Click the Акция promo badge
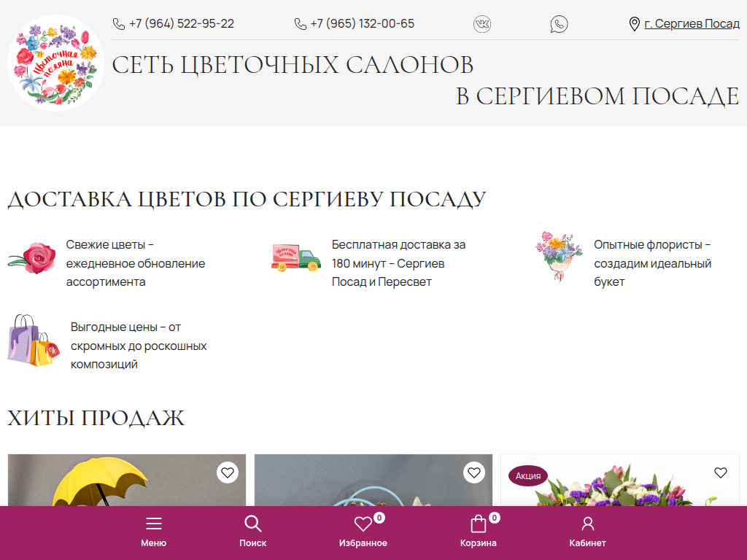The width and height of the screenshot is (747, 560). [527, 475]
